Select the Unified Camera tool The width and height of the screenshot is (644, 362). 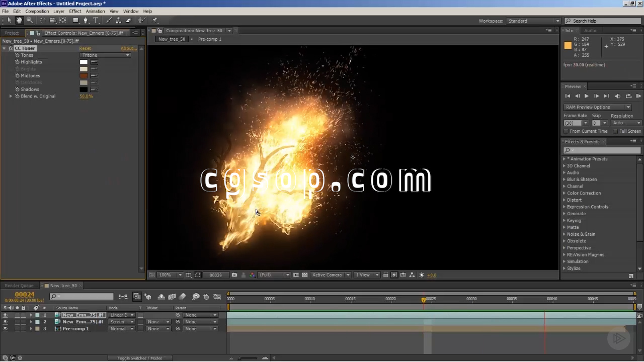tap(52, 21)
